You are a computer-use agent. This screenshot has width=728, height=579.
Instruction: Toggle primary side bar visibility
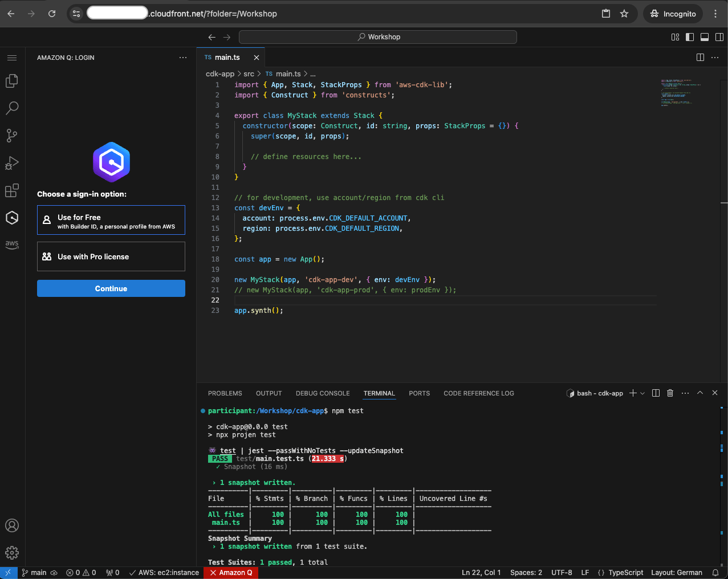690,37
